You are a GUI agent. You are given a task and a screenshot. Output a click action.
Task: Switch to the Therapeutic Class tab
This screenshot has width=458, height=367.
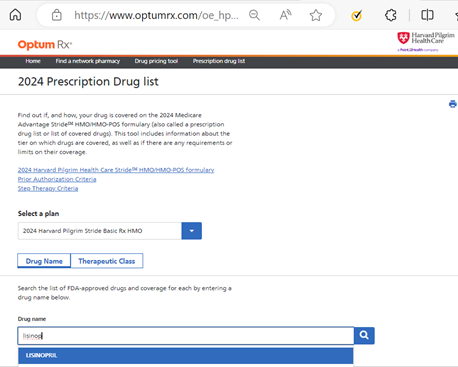(107, 261)
